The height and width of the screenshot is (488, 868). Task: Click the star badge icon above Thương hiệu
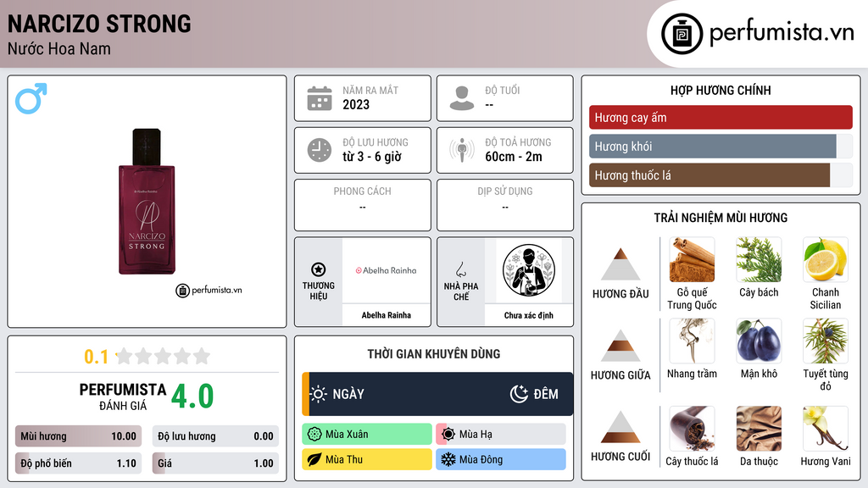319,269
